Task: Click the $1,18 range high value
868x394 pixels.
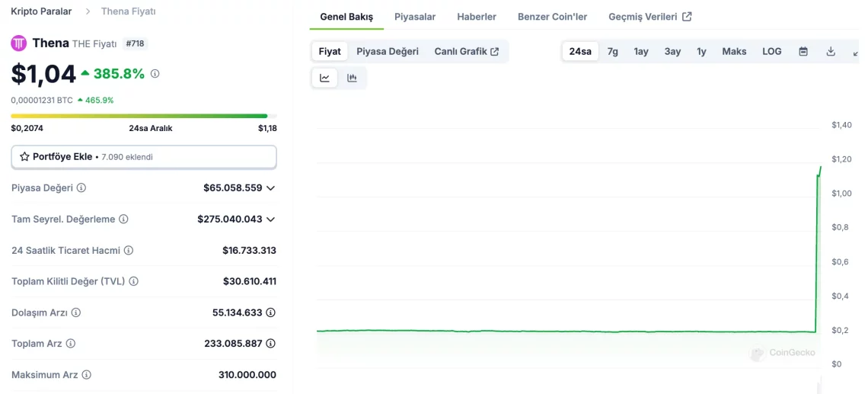Action: point(267,128)
